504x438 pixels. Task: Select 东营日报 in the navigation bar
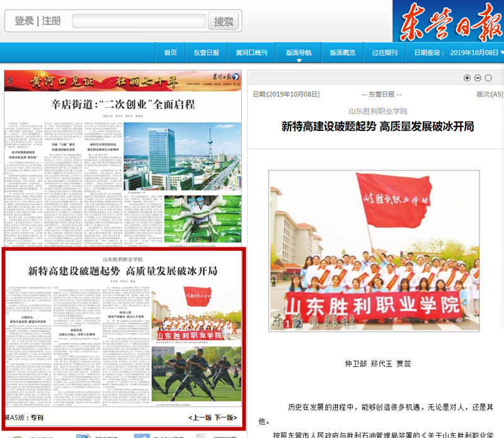[207, 53]
